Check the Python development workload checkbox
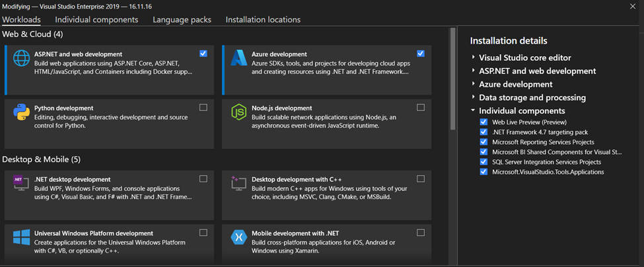Viewport: 644px width, 267px height. [203, 107]
